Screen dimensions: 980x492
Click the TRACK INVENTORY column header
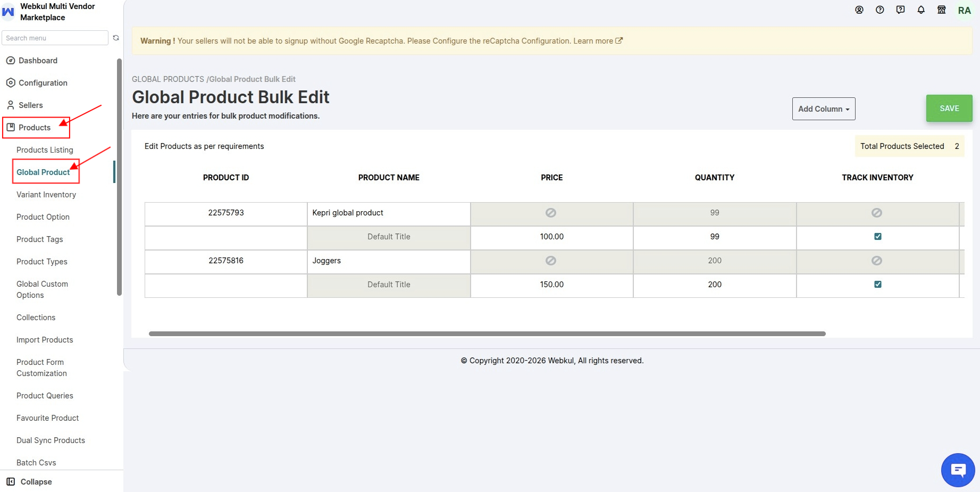[877, 178]
